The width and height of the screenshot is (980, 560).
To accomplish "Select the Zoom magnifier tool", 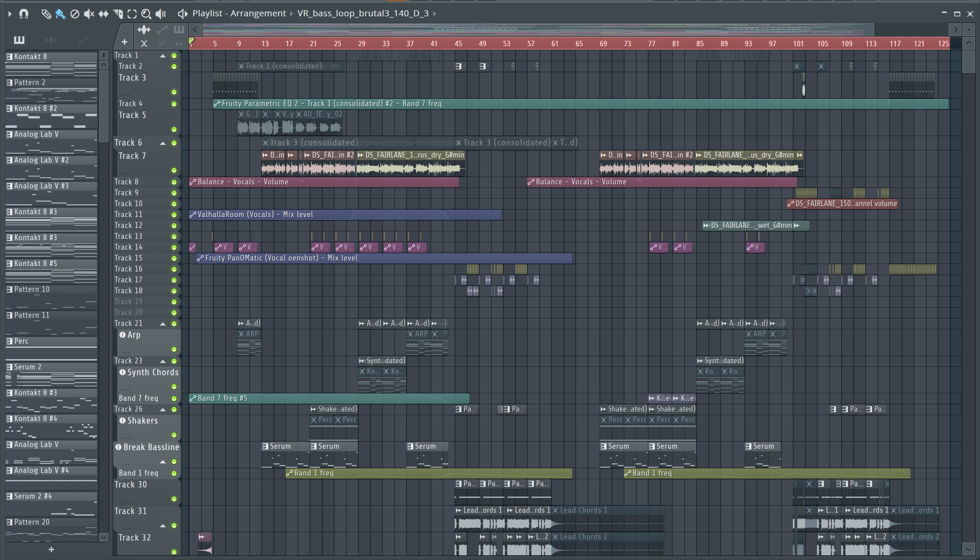I will tap(146, 14).
